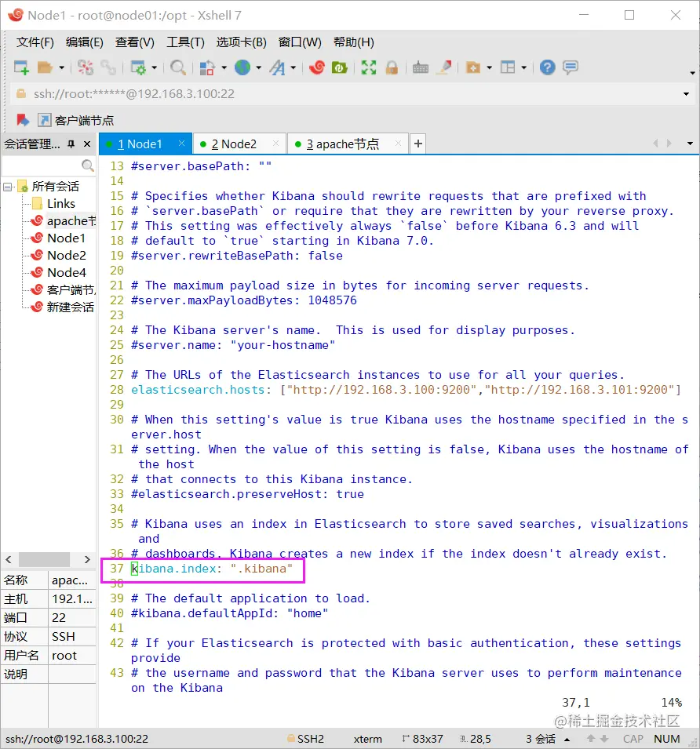Toggle full screen with the green arrows icon
Image resolution: width=700 pixels, height=749 pixels.
[368, 67]
